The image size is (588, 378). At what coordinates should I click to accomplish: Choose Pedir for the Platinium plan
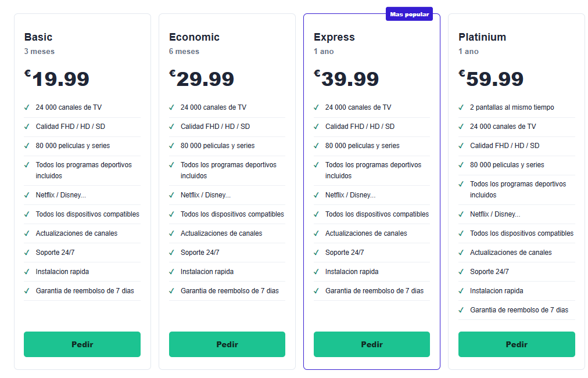click(517, 344)
